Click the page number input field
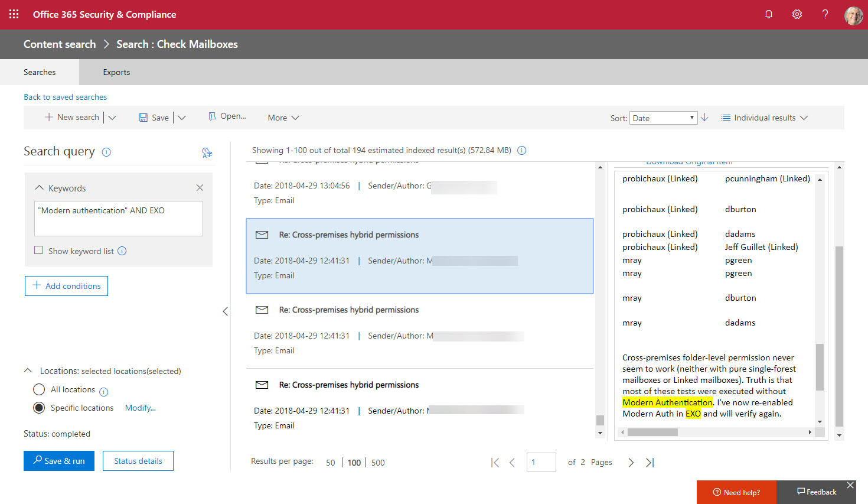The width and height of the screenshot is (868, 504). pyautogui.click(x=541, y=462)
